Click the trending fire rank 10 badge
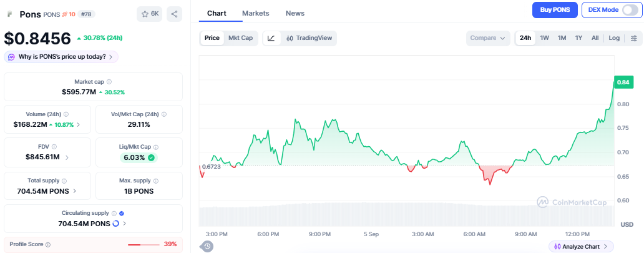Viewport: 644px width, 253px height. pyautogui.click(x=69, y=14)
